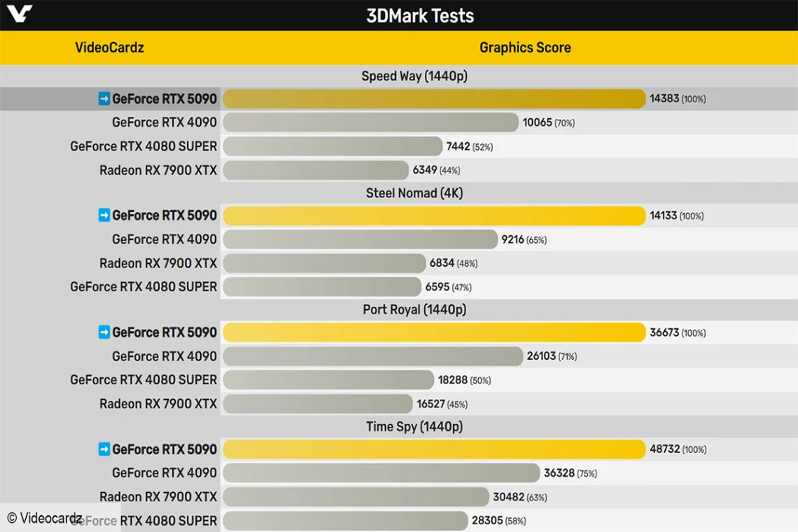Click the Port Royal RTX 5090 yellow bar
Screen dimensions: 798x532
click(434, 332)
